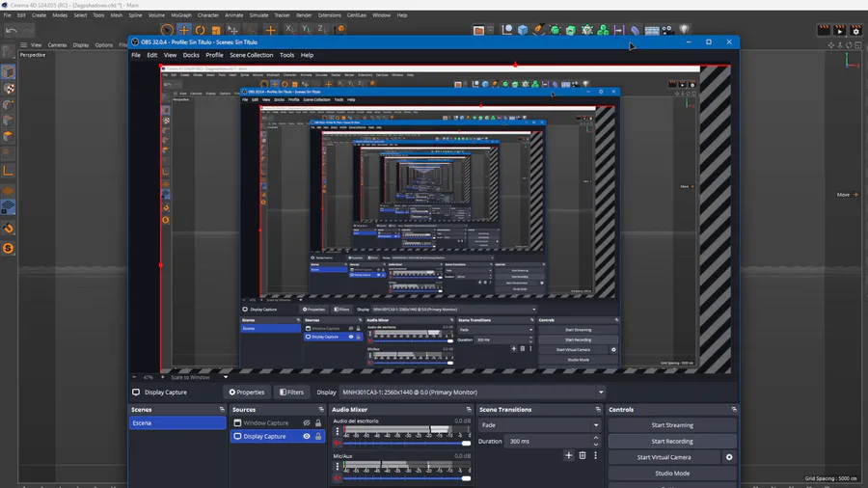Click the Cinema 4D Undo arrow
868x488 pixels.
point(11,31)
